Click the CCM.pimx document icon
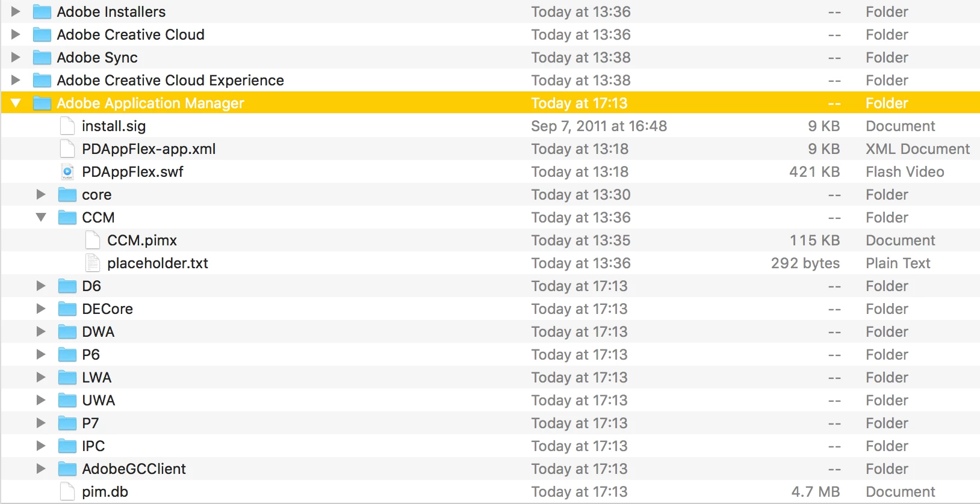 pos(93,240)
